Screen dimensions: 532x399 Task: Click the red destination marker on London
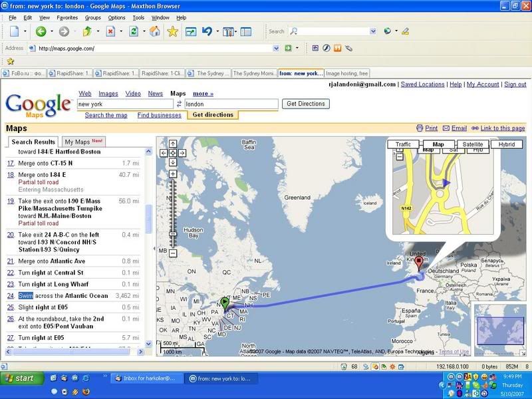[x=419, y=263]
